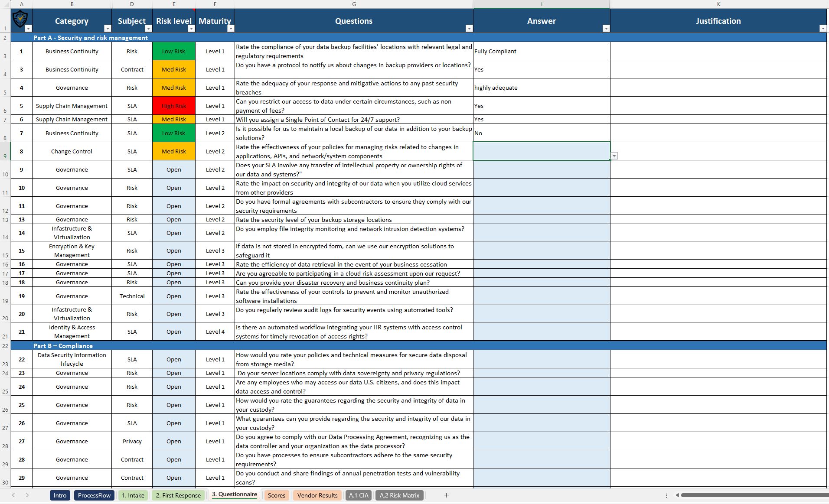Open the dropdown on the selected Answer cell
The width and height of the screenshot is (829, 504).
pyautogui.click(x=614, y=156)
